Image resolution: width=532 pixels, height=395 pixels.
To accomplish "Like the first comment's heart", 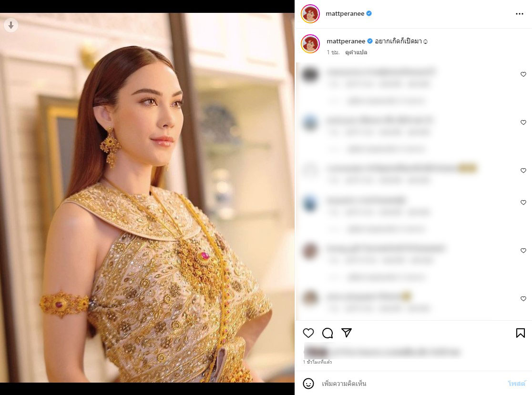I will (523, 74).
